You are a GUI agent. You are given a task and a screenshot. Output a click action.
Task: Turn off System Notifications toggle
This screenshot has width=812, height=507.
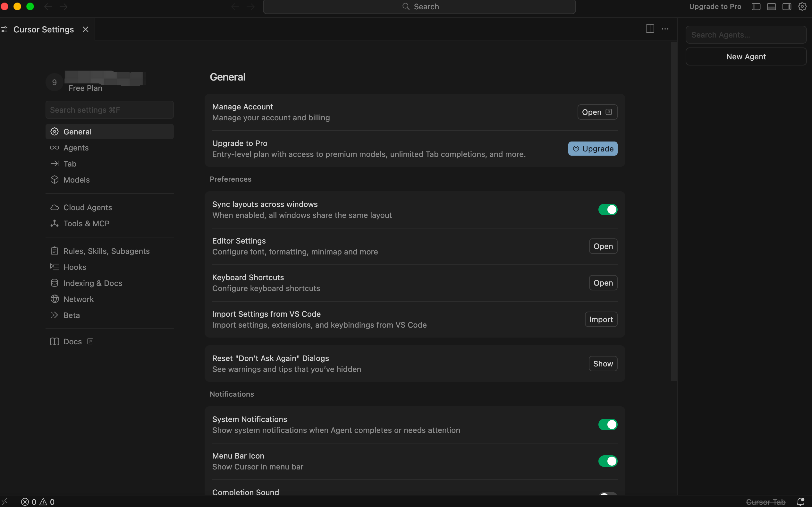tap(607, 425)
